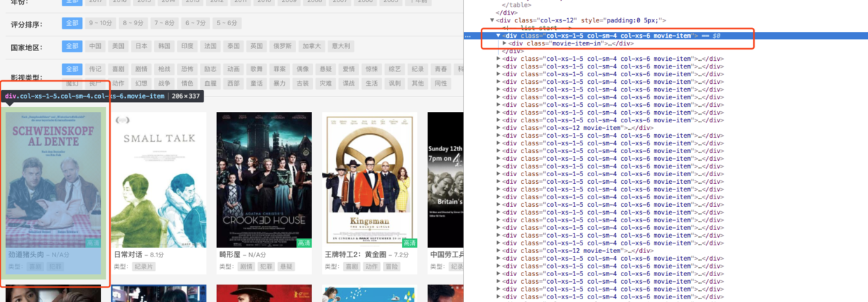Choose 青春 genre filter
Image resolution: width=868 pixels, height=302 pixels.
(440, 69)
